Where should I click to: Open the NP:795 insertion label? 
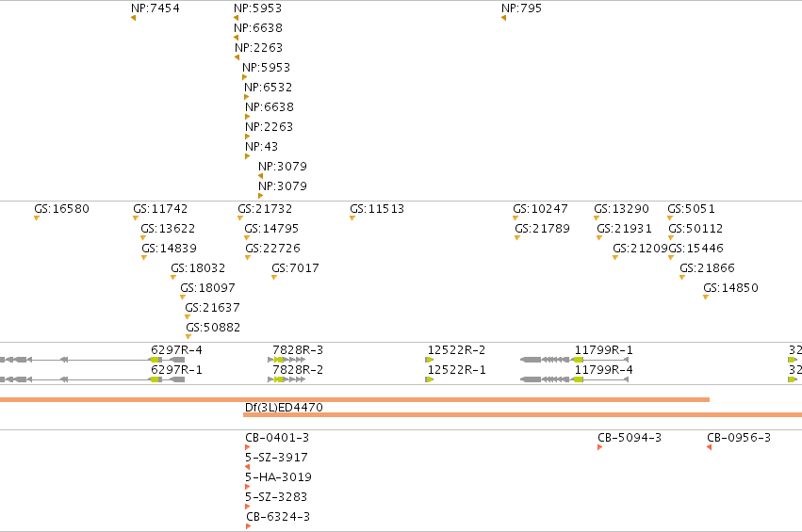pos(521,8)
